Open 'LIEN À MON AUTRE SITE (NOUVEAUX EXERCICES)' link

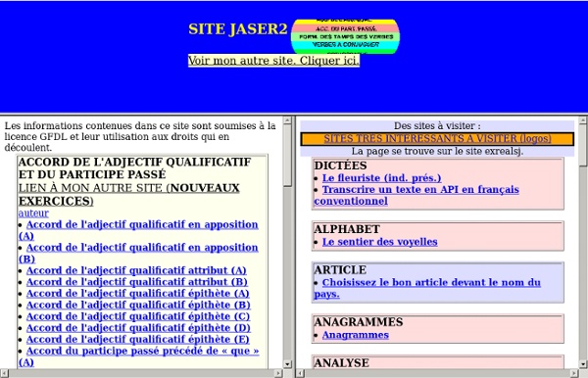[129, 195]
